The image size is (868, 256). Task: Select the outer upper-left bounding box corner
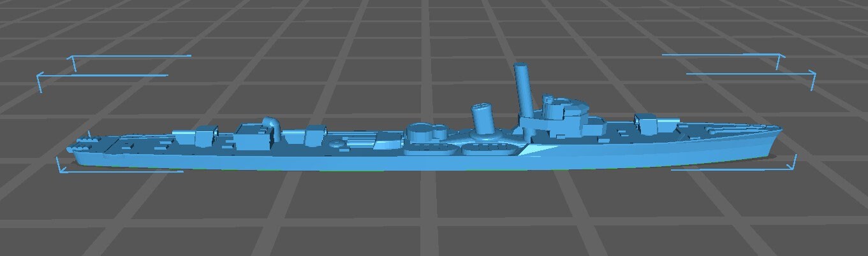point(40,76)
